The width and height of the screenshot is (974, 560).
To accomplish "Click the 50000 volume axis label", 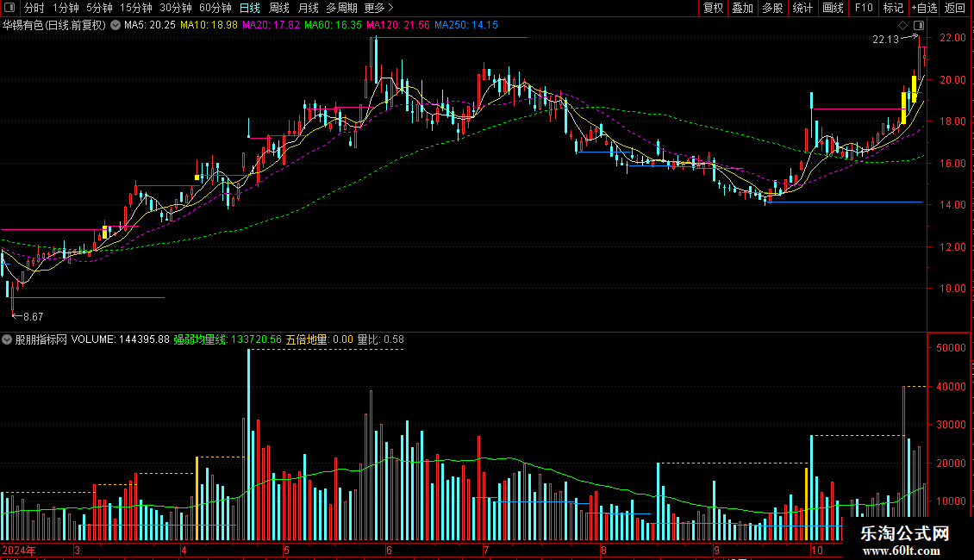I will click(x=951, y=348).
